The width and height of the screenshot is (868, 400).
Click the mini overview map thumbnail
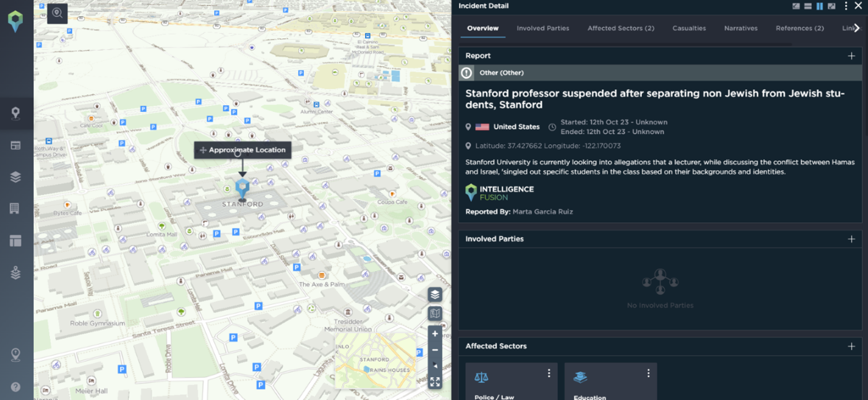pos(375,361)
